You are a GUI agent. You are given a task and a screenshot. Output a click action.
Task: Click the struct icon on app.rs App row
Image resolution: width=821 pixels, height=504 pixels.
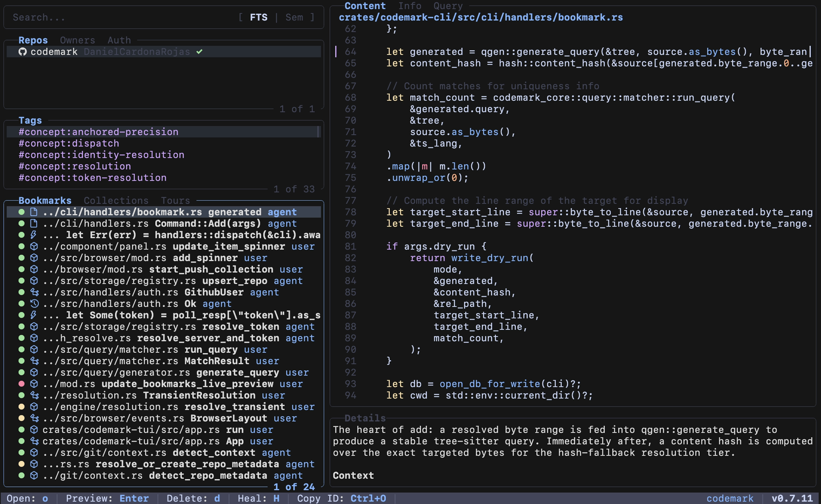(34, 441)
